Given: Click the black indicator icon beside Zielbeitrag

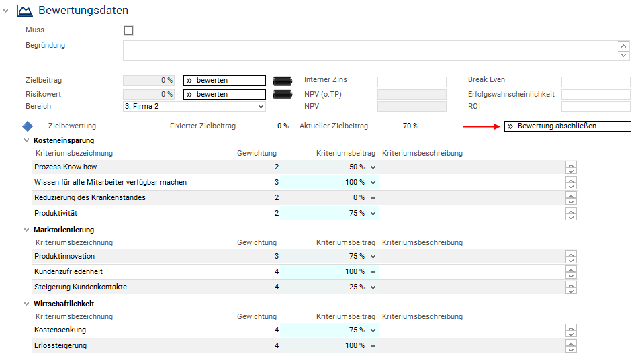Looking at the screenshot, I should coord(283,81).
